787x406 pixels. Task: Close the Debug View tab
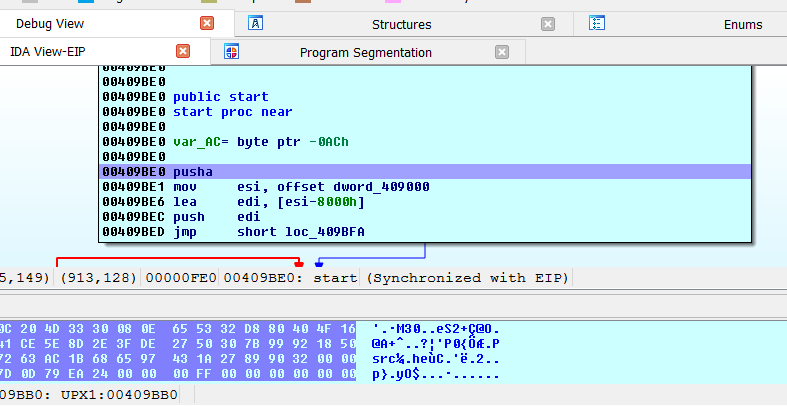pyautogui.click(x=207, y=24)
